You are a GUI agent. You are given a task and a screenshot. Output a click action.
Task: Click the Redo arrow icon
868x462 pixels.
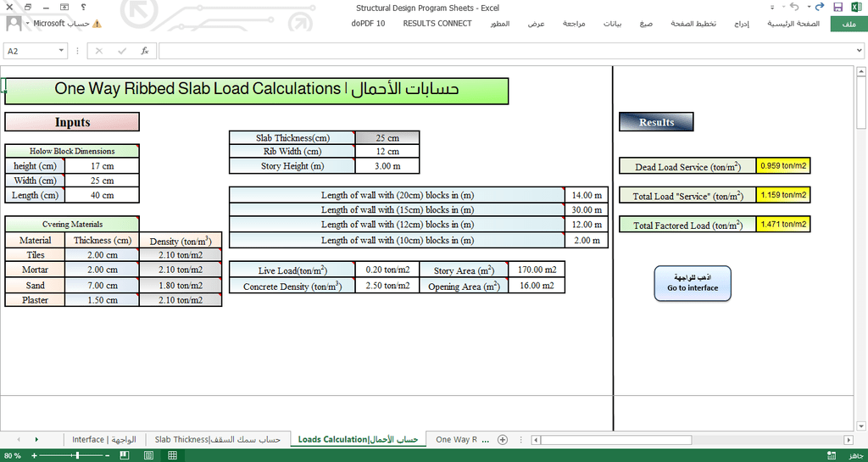[820, 7]
